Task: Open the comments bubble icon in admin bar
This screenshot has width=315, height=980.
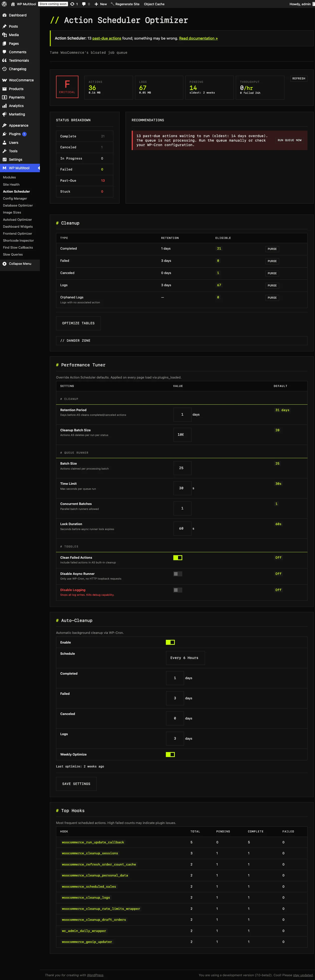Action: coord(84,4)
